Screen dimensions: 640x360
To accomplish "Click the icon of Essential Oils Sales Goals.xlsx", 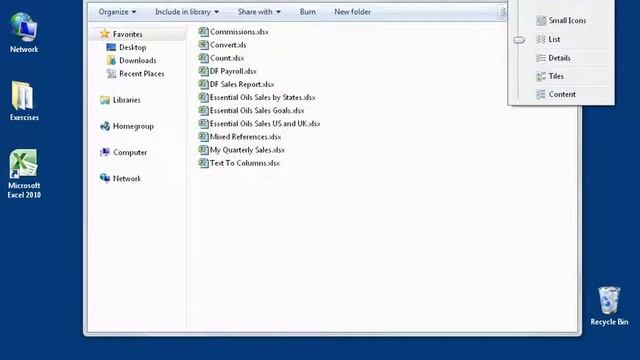I will [x=203, y=110].
